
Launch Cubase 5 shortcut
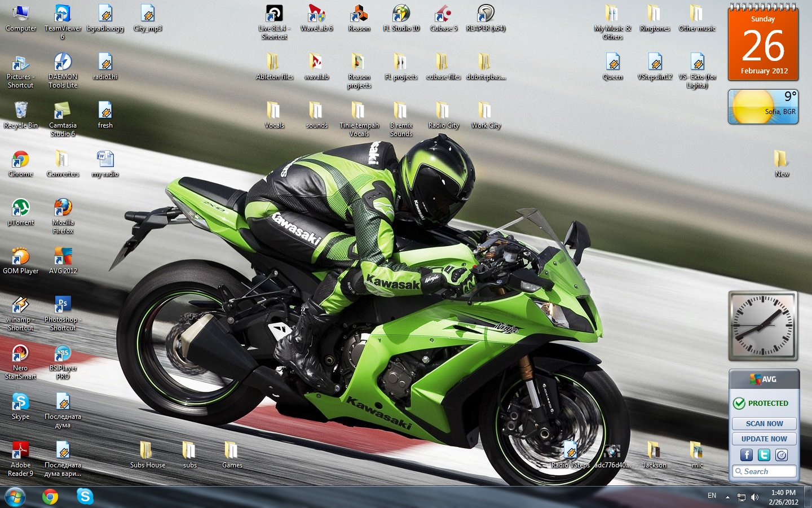click(444, 18)
